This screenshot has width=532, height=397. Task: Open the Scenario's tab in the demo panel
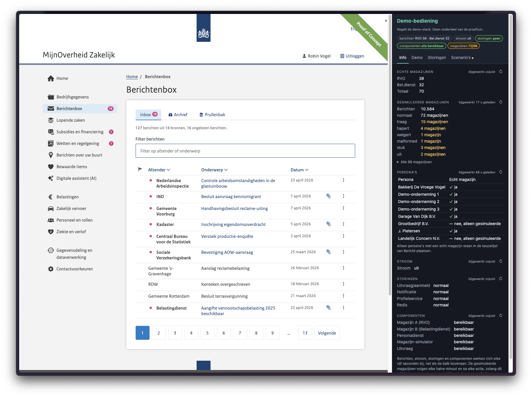click(462, 58)
